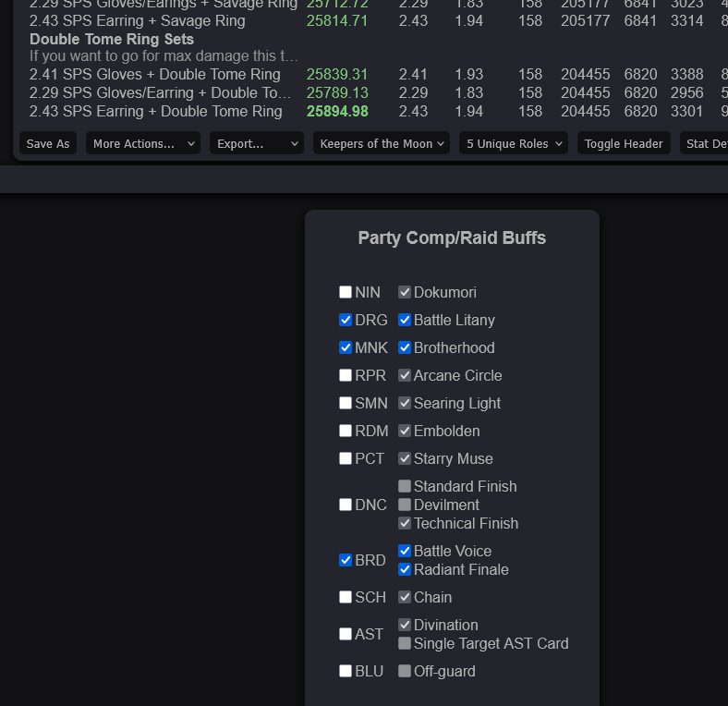Enable the DNC job checkbox
This screenshot has width=728, height=706.
pyautogui.click(x=346, y=505)
